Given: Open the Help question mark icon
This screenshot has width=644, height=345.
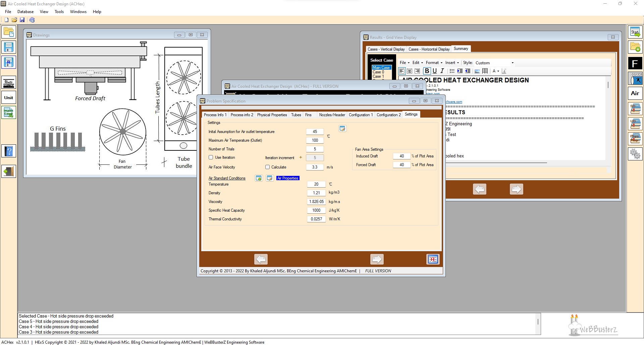Looking at the screenshot, I should coord(9,151).
